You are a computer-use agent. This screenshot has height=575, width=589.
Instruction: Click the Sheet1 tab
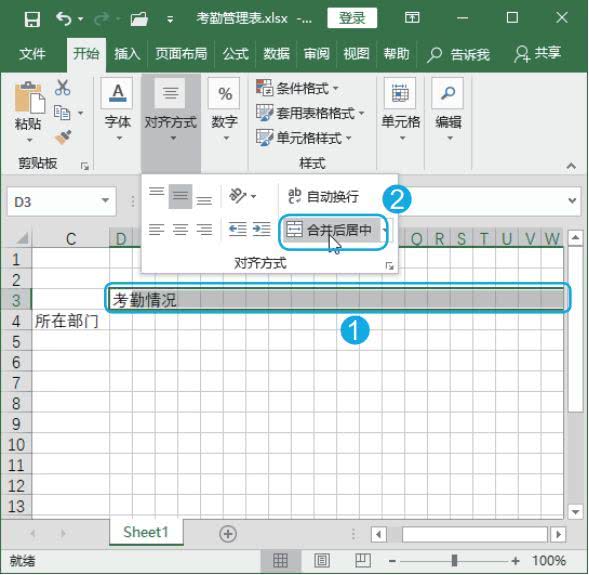146,532
